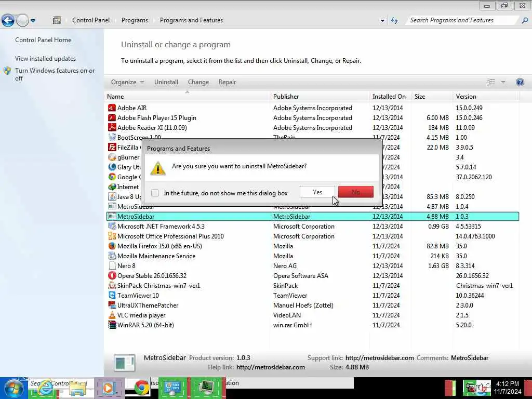Select the TeamViewer 10 icon
Image resolution: width=532 pixels, height=399 pixels.
[x=112, y=295]
